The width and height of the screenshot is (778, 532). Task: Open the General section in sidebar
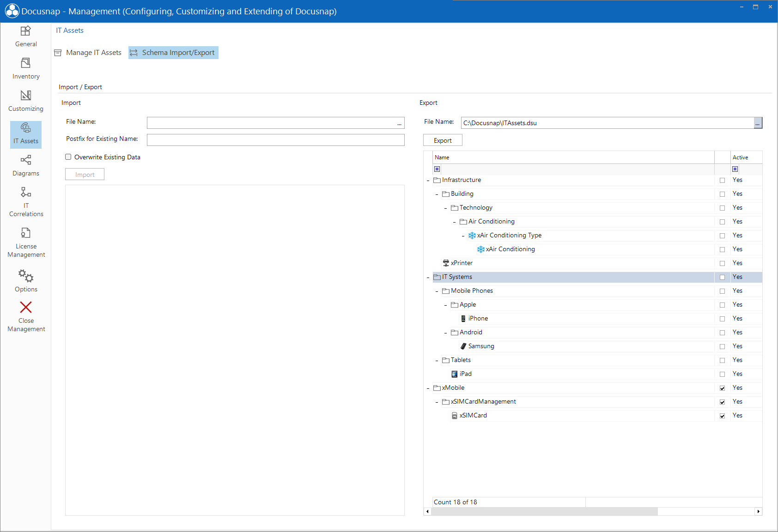26,37
